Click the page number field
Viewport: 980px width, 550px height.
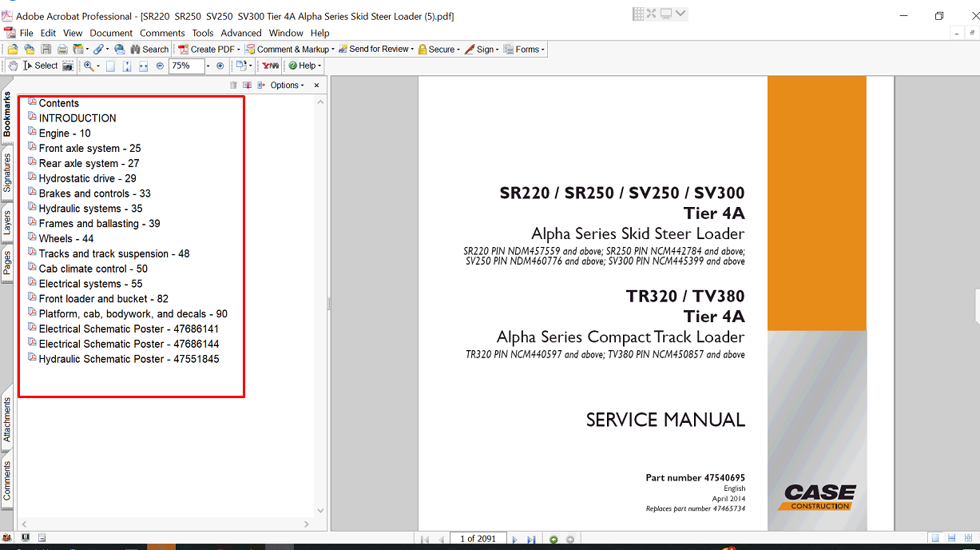click(x=478, y=539)
